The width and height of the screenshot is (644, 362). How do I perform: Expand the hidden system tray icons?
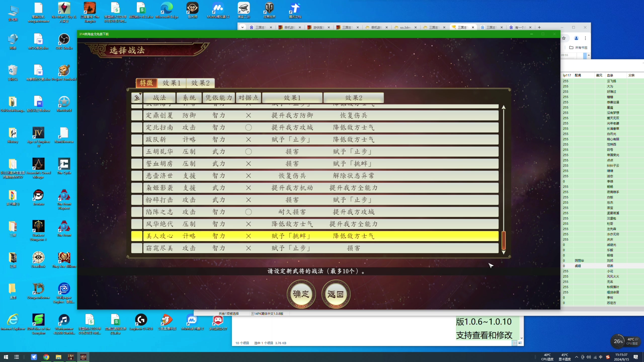[576, 357]
